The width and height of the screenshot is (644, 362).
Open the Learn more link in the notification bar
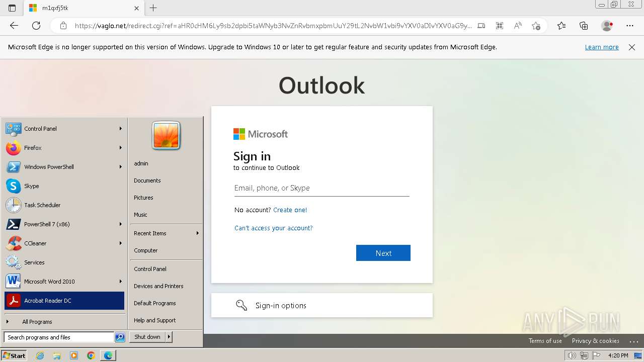point(602,47)
